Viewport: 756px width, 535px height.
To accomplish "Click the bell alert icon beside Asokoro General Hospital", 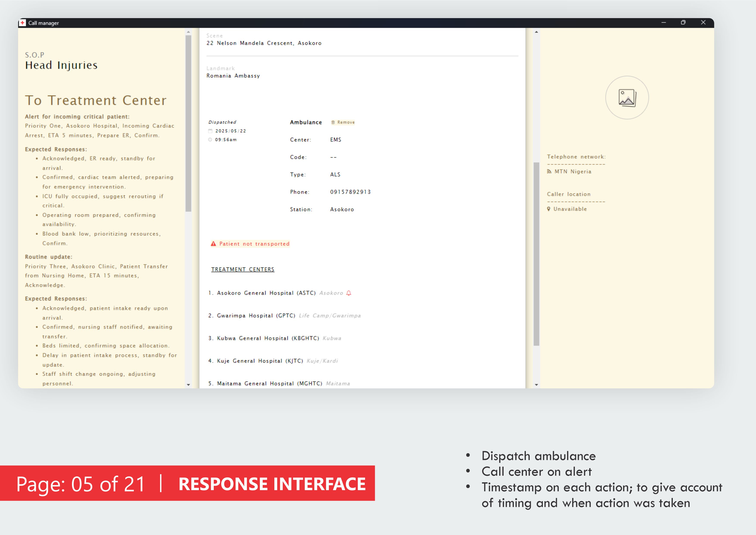I will click(x=349, y=293).
